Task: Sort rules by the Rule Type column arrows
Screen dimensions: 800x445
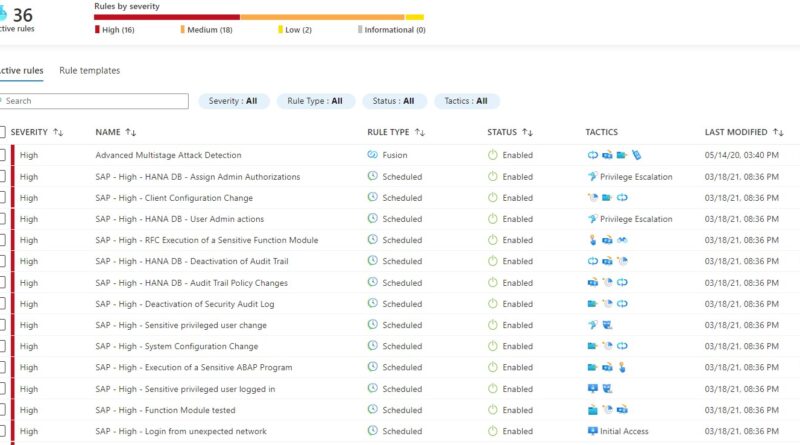Action: 420,133
